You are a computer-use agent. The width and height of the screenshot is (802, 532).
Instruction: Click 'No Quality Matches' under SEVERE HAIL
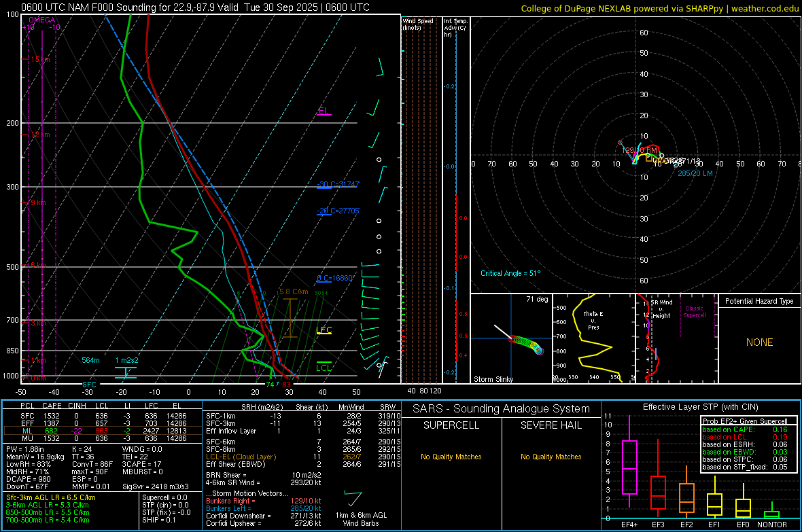(x=551, y=457)
